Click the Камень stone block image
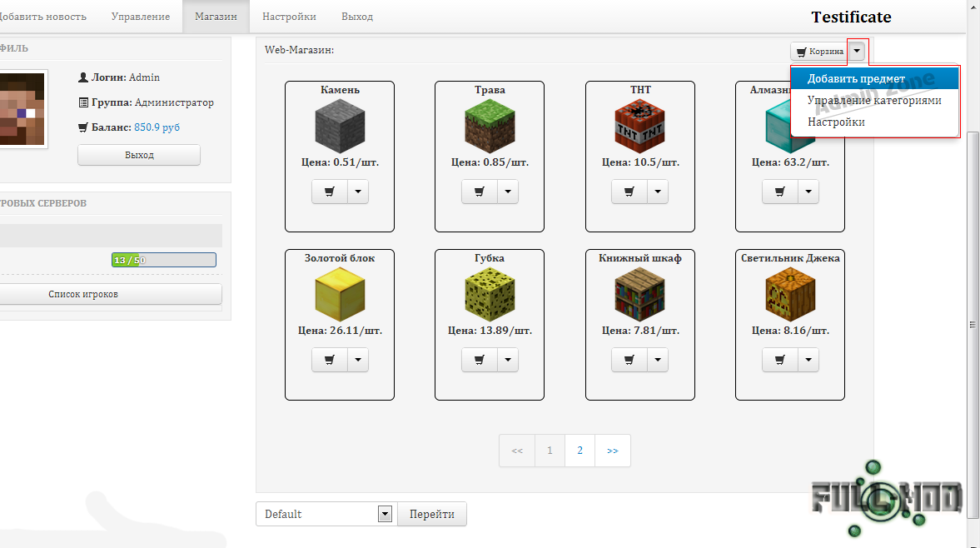Image resolution: width=980 pixels, height=548 pixels. pyautogui.click(x=340, y=127)
